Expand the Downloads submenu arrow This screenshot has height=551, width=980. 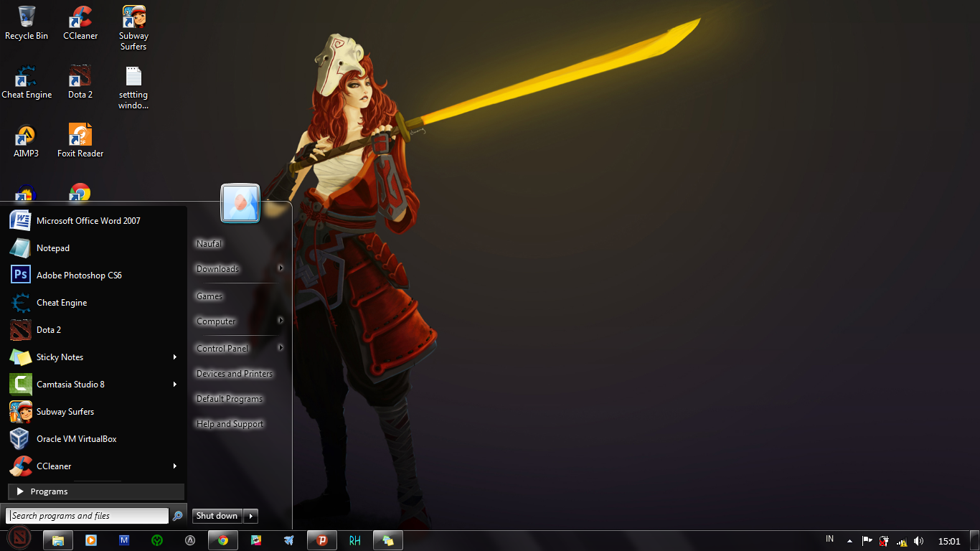point(281,268)
